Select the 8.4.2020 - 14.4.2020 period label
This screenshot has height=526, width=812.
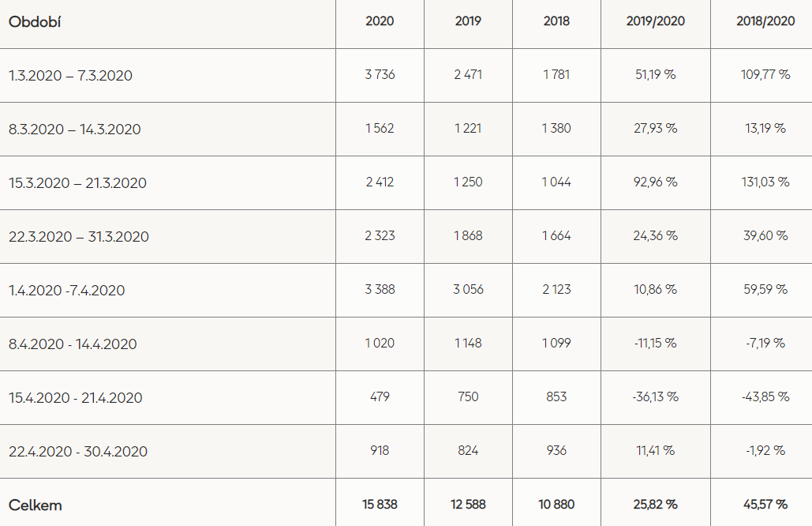click(x=73, y=344)
